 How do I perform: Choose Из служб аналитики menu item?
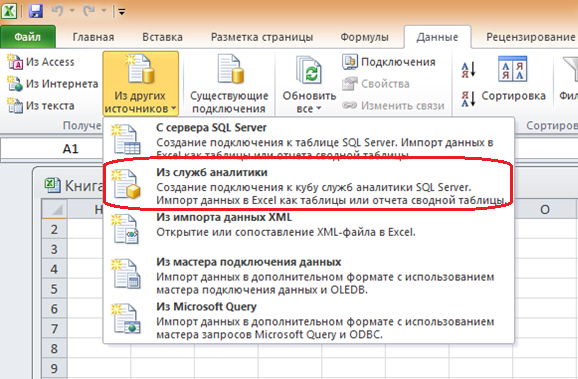308,186
